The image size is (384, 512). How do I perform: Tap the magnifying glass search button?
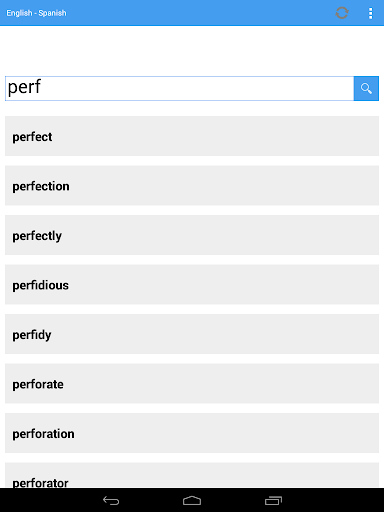(x=366, y=88)
